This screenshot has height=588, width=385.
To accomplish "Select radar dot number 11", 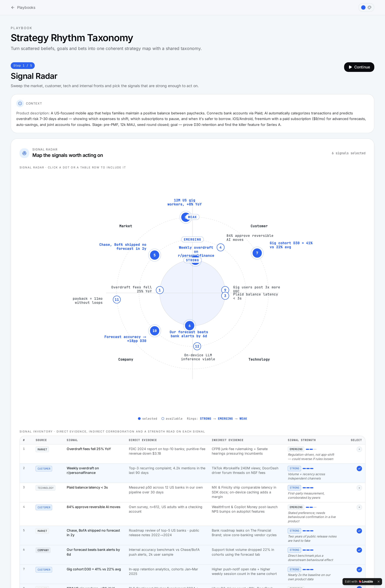I will tap(117, 300).
